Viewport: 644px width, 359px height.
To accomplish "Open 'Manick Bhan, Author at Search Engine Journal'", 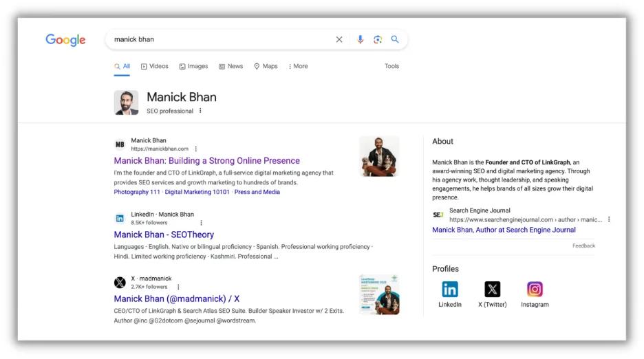I will coord(504,230).
